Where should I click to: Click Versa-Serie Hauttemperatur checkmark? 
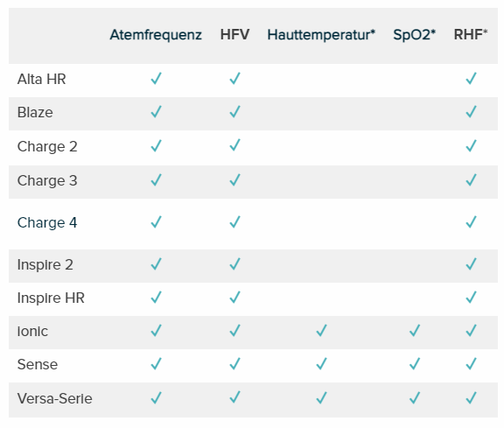pos(321,398)
